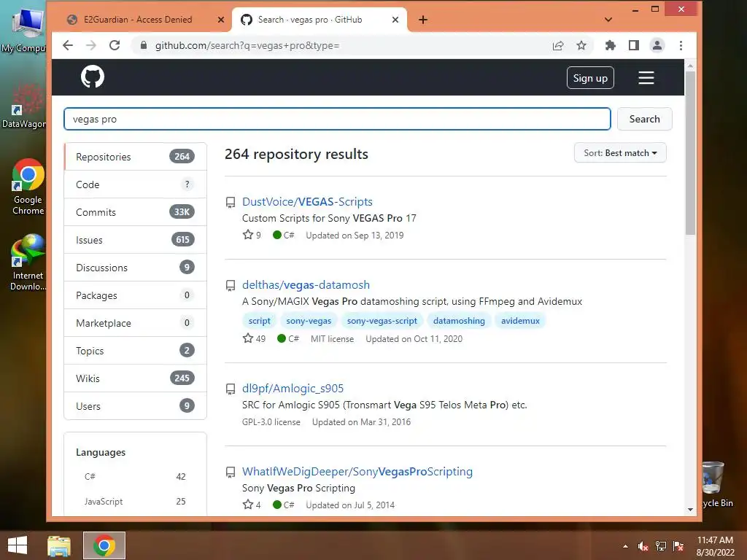
Task: Select the Issues filter
Action: 135,239
